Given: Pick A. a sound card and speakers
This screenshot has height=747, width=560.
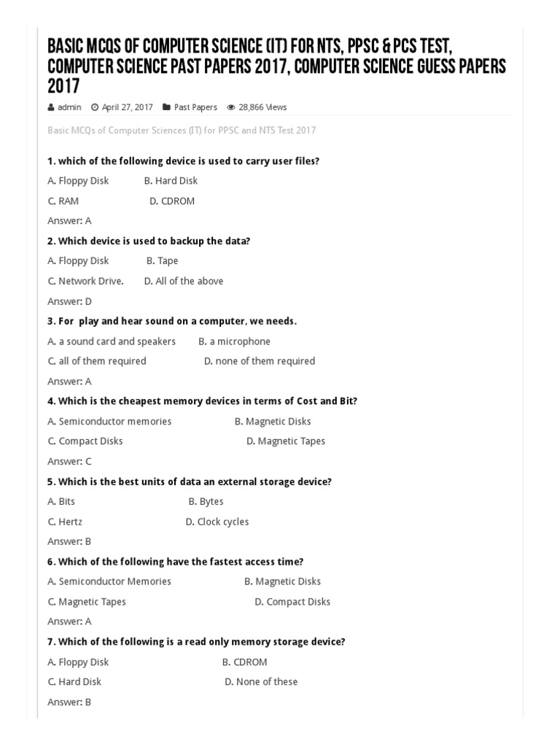Looking at the screenshot, I should click(x=112, y=341).
